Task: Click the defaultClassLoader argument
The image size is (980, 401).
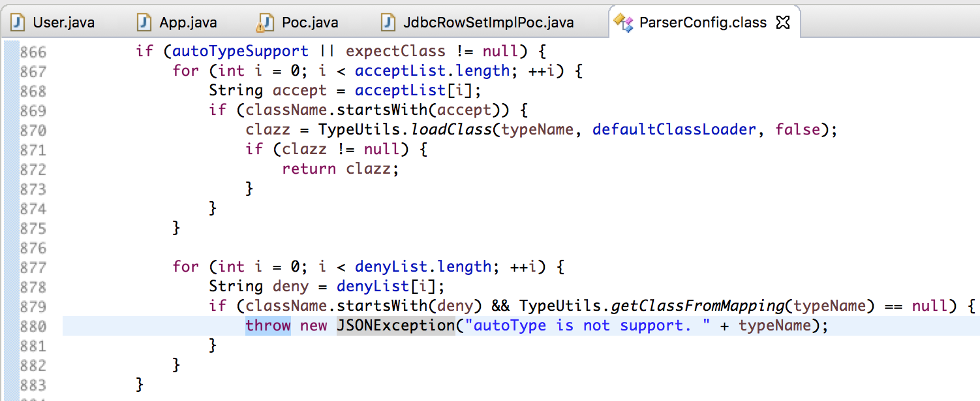Action: coord(675,129)
